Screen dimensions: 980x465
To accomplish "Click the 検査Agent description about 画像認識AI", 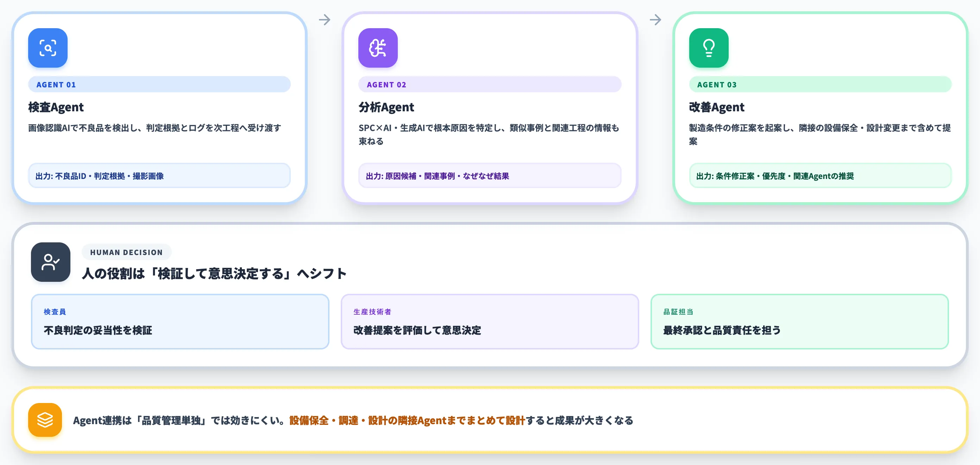I will (x=155, y=128).
